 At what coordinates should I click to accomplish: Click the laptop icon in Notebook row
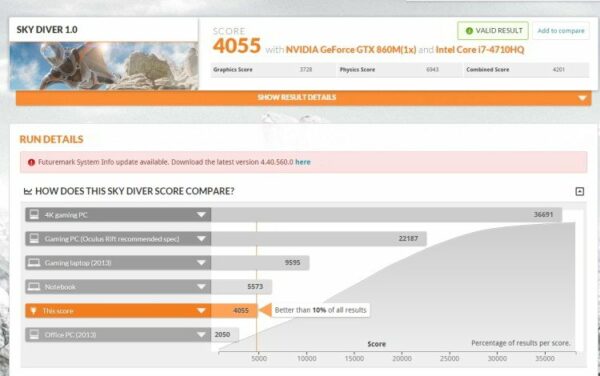tap(34, 286)
